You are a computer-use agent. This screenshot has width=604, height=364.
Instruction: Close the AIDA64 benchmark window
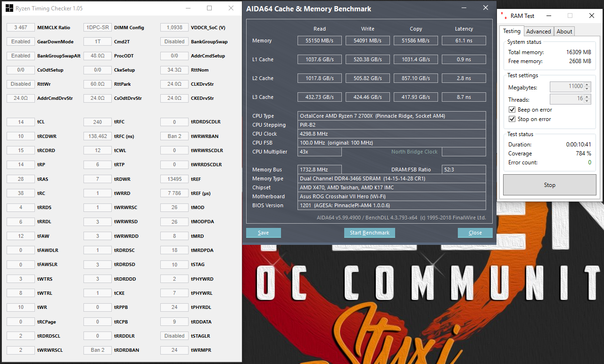coord(486,8)
